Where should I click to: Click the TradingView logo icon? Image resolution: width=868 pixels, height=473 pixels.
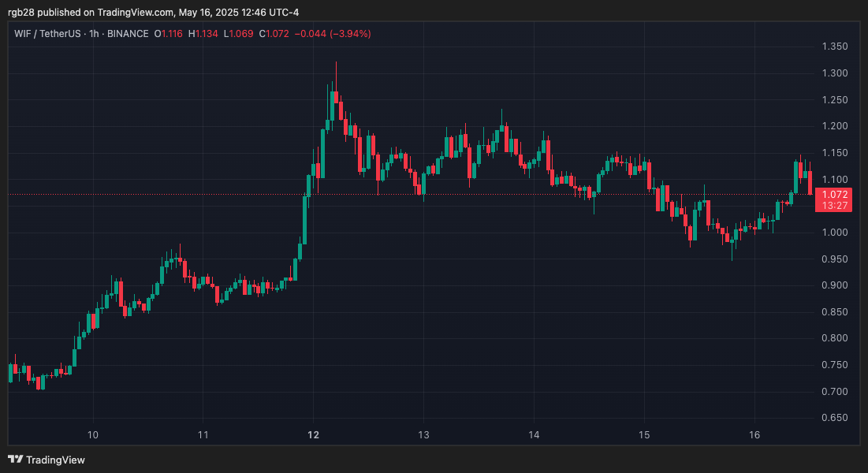tap(16, 460)
